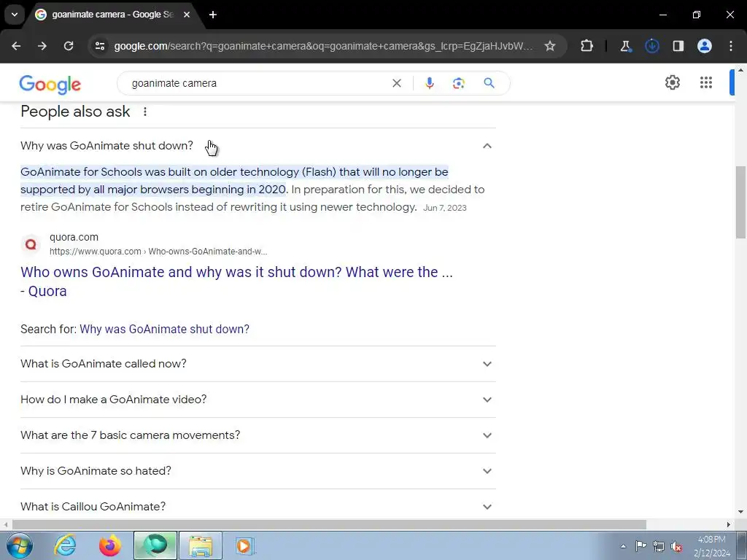Click the Quora favicon

[31, 244]
